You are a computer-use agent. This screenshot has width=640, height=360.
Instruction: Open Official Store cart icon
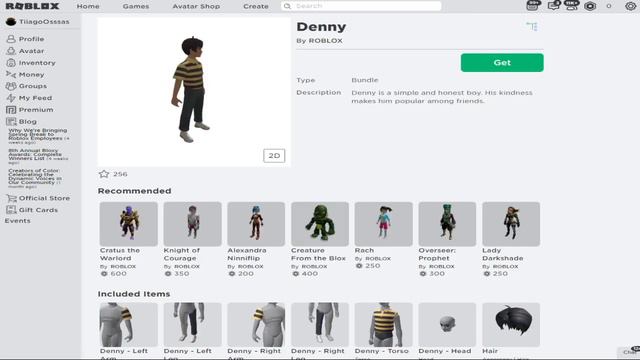coord(11,198)
